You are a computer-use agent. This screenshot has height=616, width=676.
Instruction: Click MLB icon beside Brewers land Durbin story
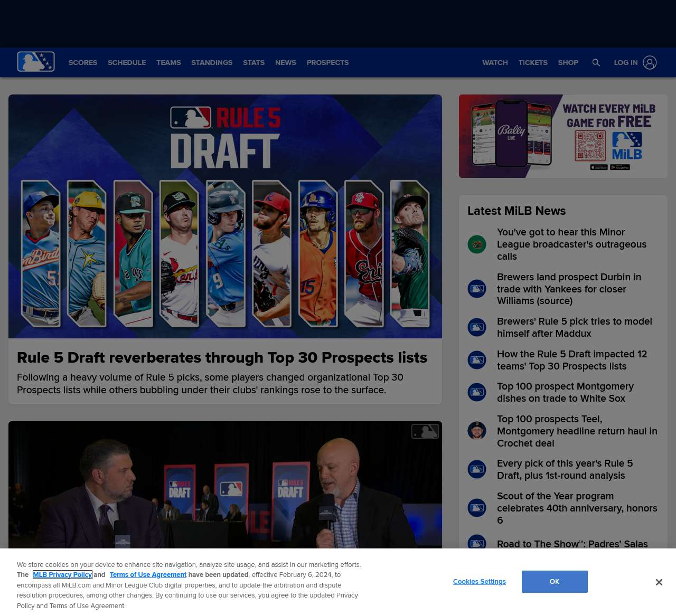point(477,289)
